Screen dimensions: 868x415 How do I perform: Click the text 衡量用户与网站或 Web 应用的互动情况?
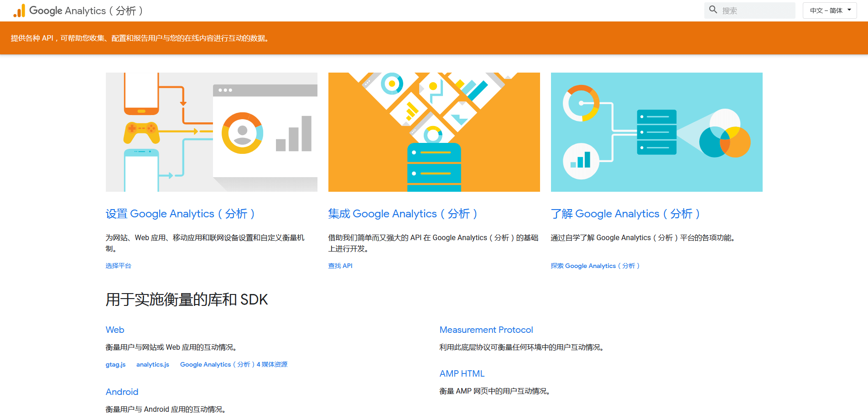pos(171,347)
